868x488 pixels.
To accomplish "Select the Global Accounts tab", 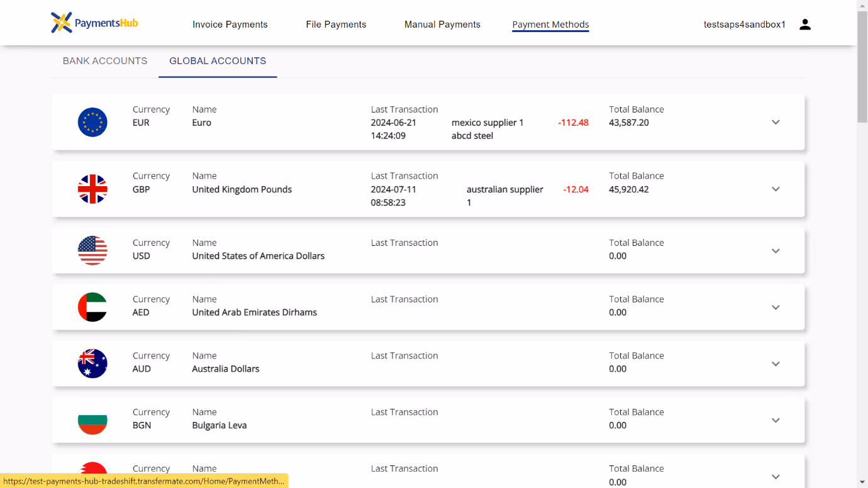I will click(218, 61).
